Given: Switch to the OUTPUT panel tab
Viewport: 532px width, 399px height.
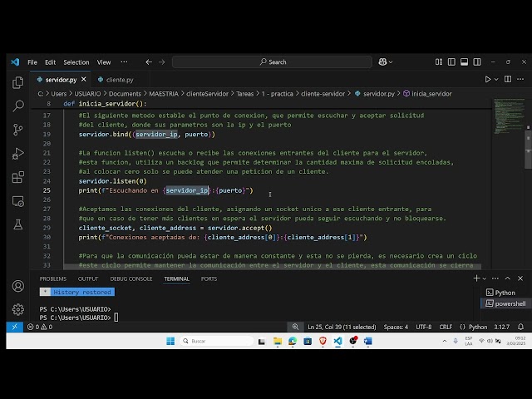Looking at the screenshot, I should click(88, 278).
